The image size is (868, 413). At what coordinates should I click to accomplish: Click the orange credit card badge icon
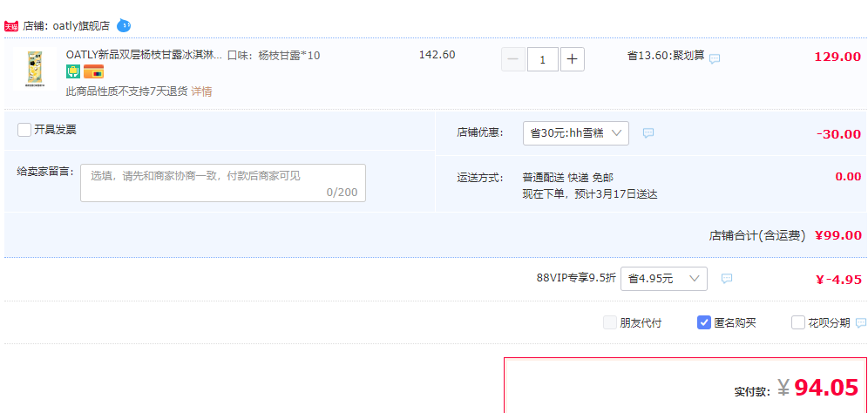[x=93, y=71]
